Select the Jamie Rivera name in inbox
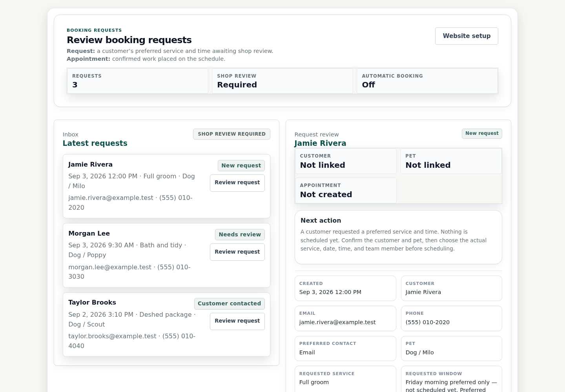This screenshot has height=392, width=565. 91,165
